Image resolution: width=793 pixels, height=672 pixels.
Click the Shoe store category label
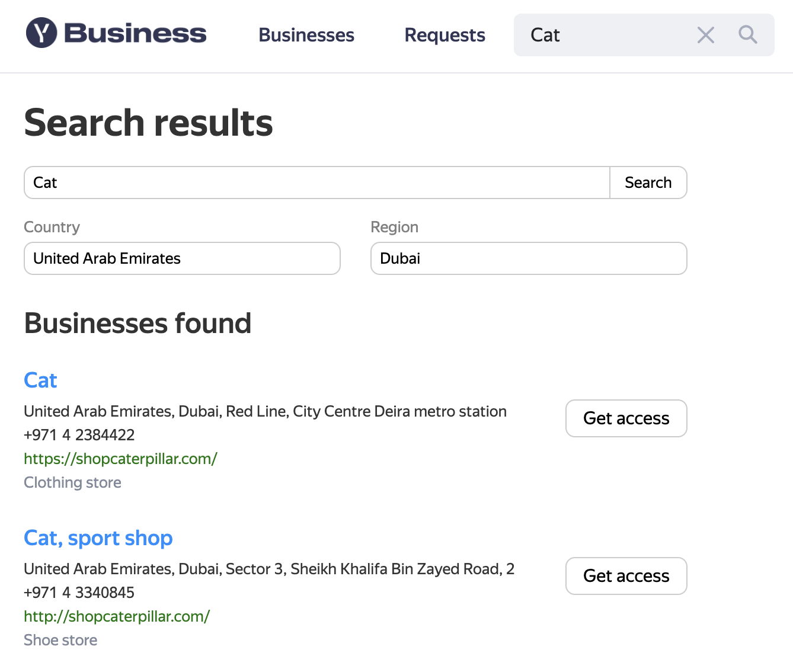coord(60,640)
